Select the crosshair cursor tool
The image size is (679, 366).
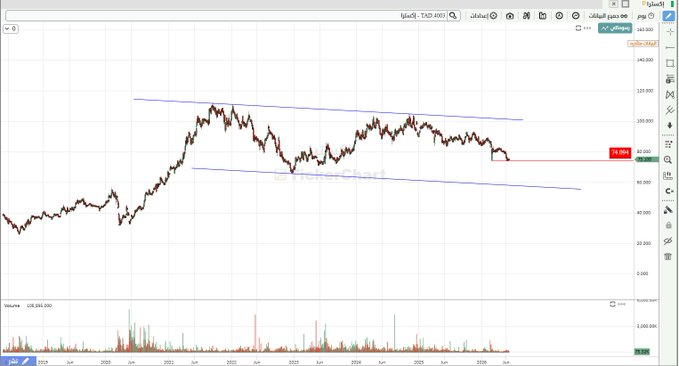(x=670, y=32)
